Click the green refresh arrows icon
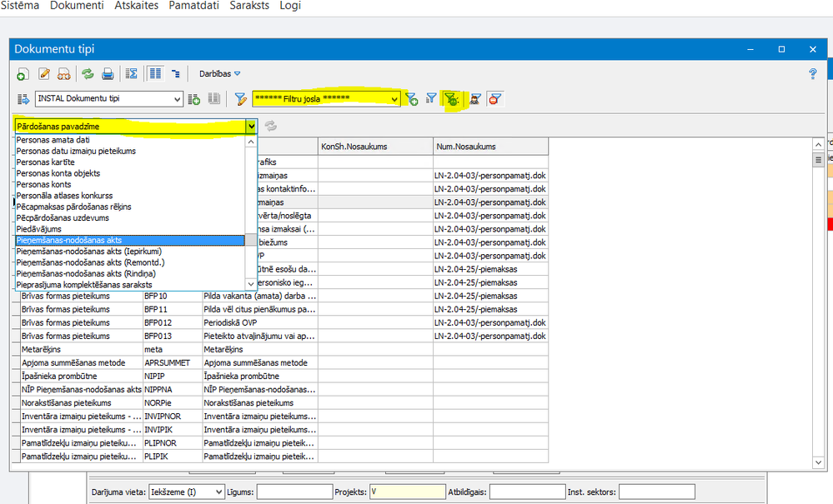Viewport: 833px width, 504px height. pyautogui.click(x=88, y=74)
